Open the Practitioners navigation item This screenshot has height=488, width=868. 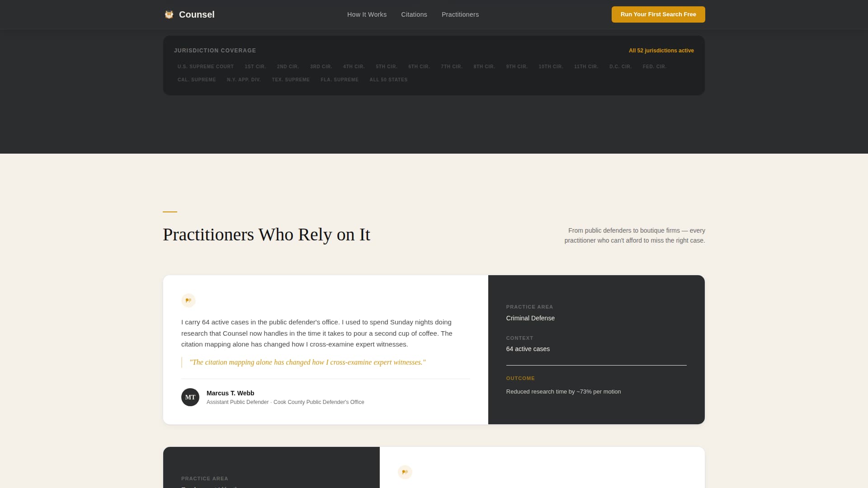460,14
